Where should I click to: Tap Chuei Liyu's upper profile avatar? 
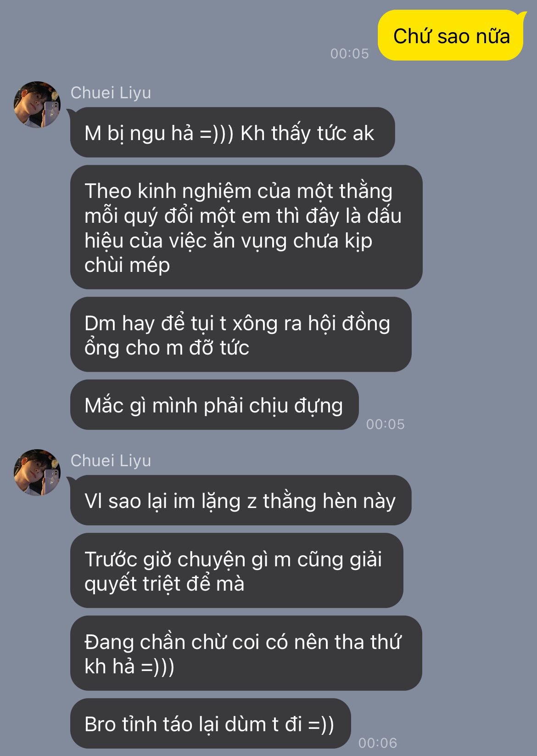37,105
